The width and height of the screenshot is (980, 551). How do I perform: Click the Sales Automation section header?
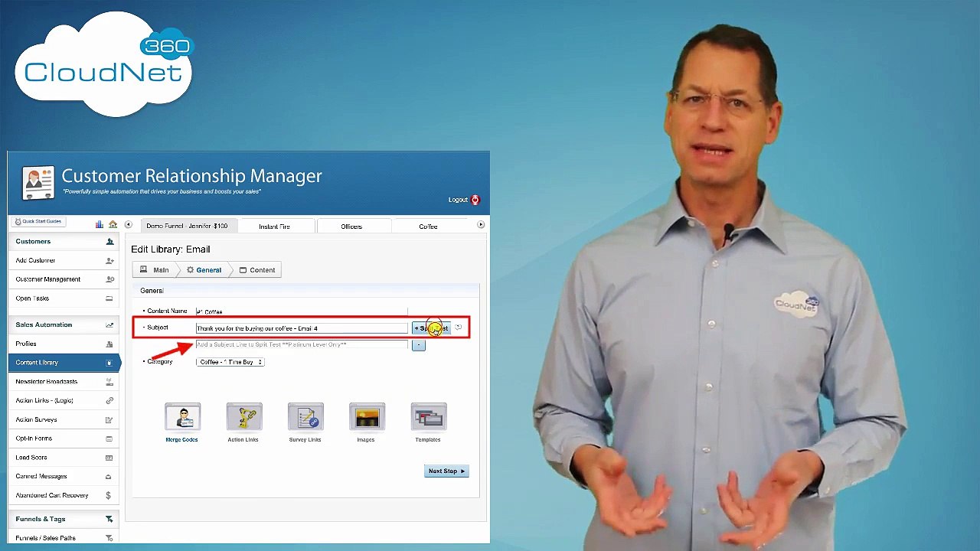click(x=64, y=325)
